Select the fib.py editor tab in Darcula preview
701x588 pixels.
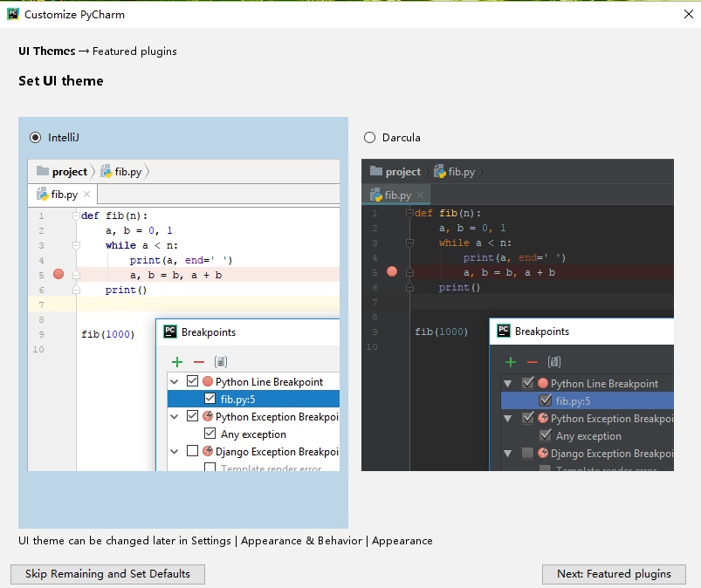[397, 195]
